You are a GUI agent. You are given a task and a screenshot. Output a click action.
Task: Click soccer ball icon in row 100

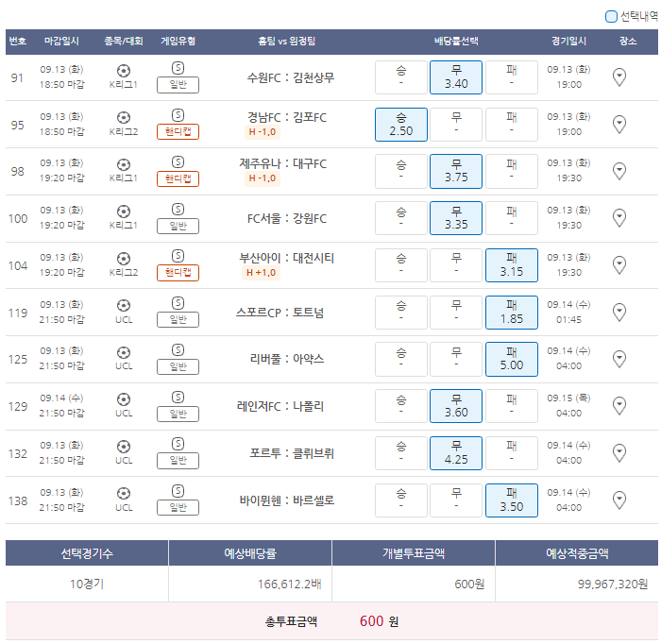pos(124,212)
